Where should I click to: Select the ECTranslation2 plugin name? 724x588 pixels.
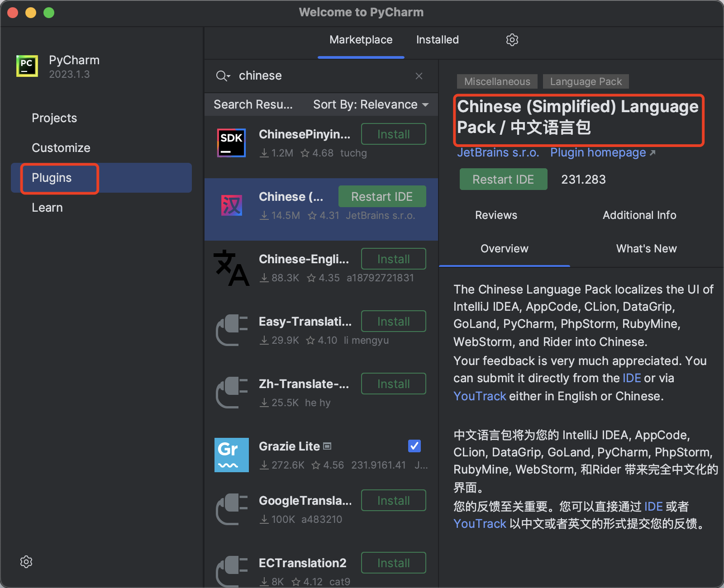point(302,563)
